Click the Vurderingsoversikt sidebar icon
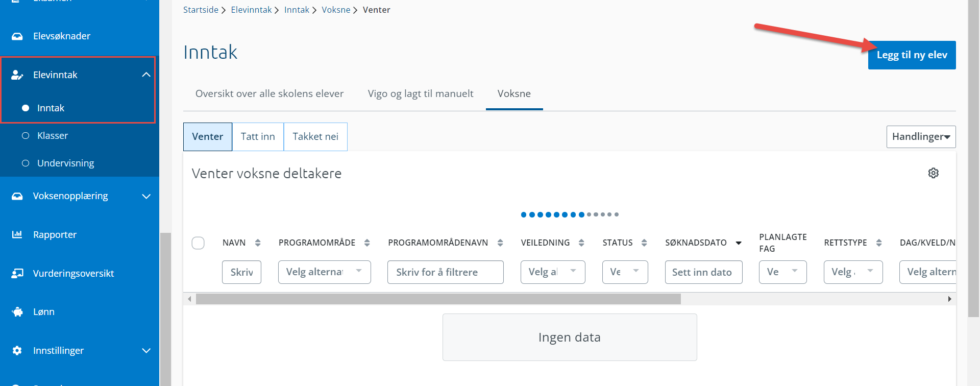This screenshot has height=386, width=980. (17, 273)
